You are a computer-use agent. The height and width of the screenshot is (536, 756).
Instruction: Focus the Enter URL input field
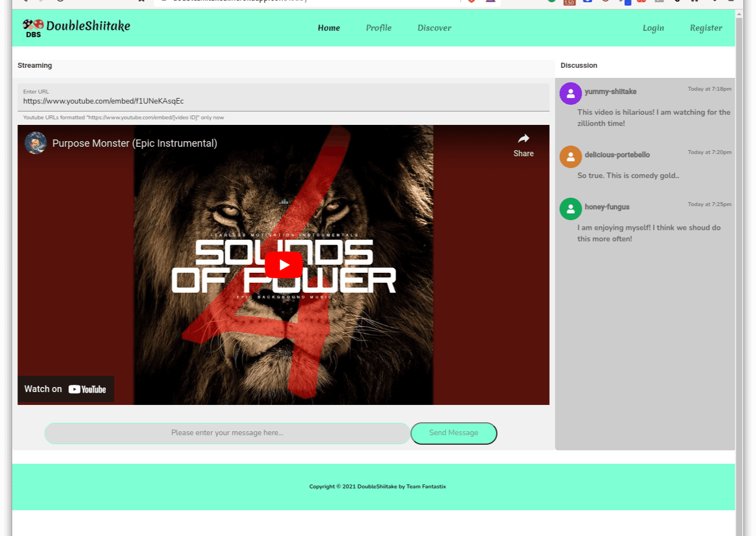[x=284, y=97]
